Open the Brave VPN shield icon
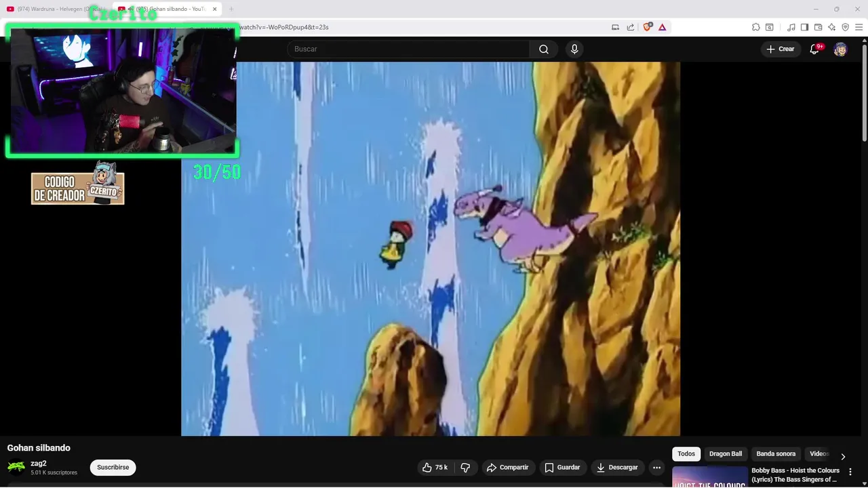Viewport: 868px width, 488px height. (846, 27)
